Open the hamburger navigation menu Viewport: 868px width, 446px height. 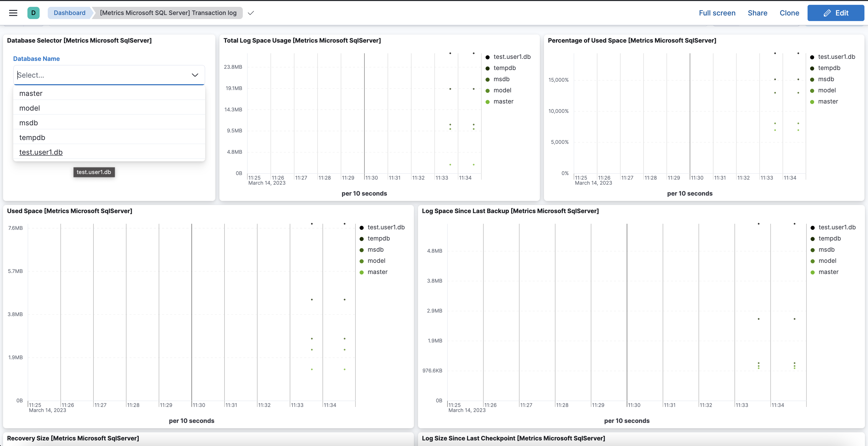13,13
